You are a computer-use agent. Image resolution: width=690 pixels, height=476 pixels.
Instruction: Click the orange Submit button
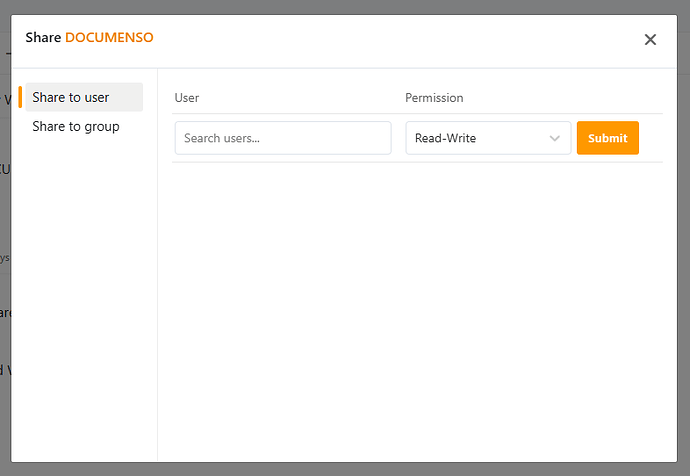[x=607, y=138]
